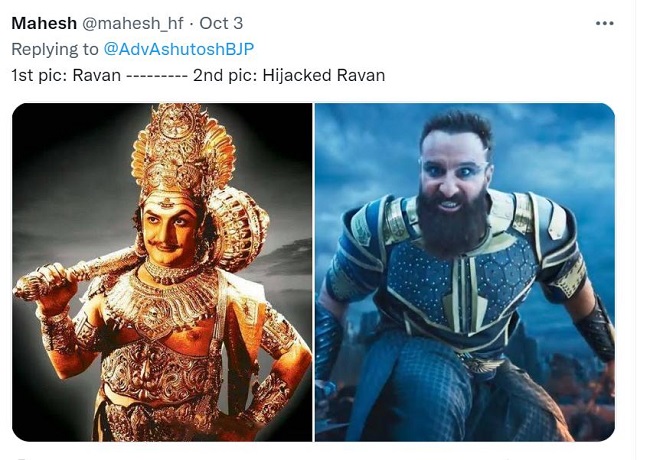Viewport: 650px width, 460px height.
Task: Open the tweet via Oct 3 timestamp
Action: (x=221, y=23)
